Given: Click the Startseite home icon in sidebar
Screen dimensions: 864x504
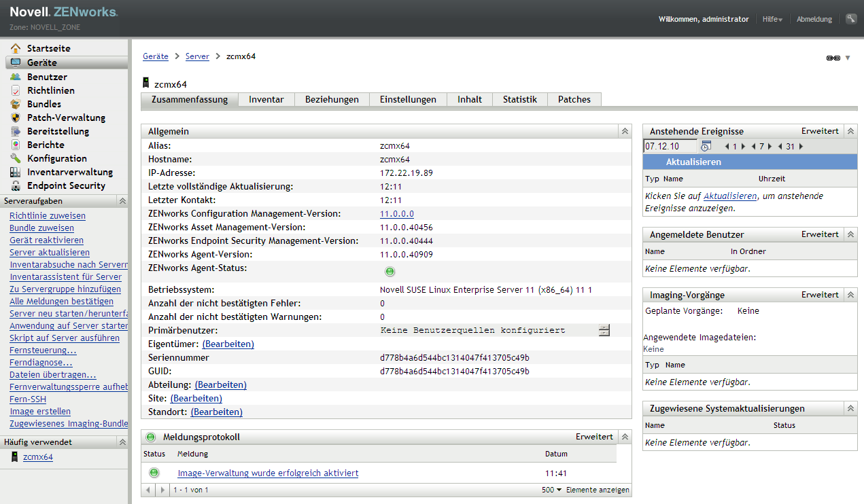Looking at the screenshot, I should (x=15, y=48).
